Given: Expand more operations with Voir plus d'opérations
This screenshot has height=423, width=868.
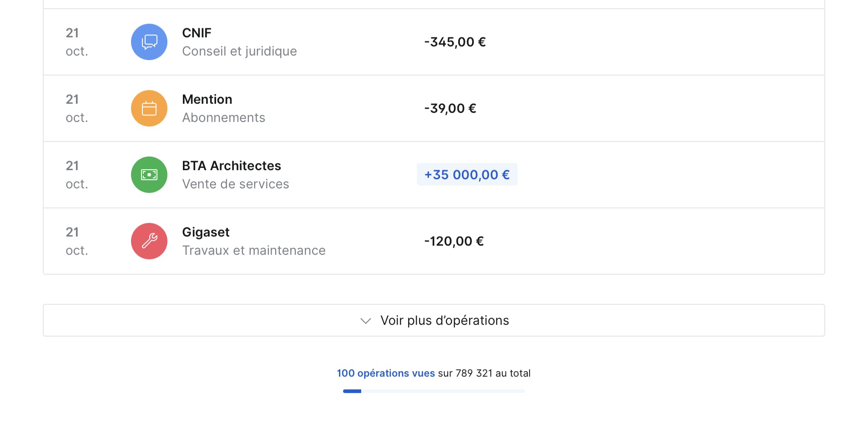Looking at the screenshot, I should 434,320.
